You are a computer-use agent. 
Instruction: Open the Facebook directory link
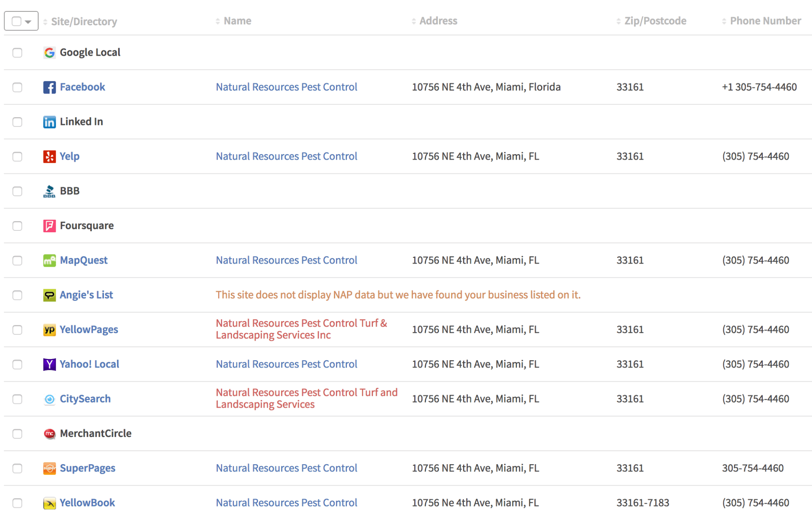tap(82, 87)
